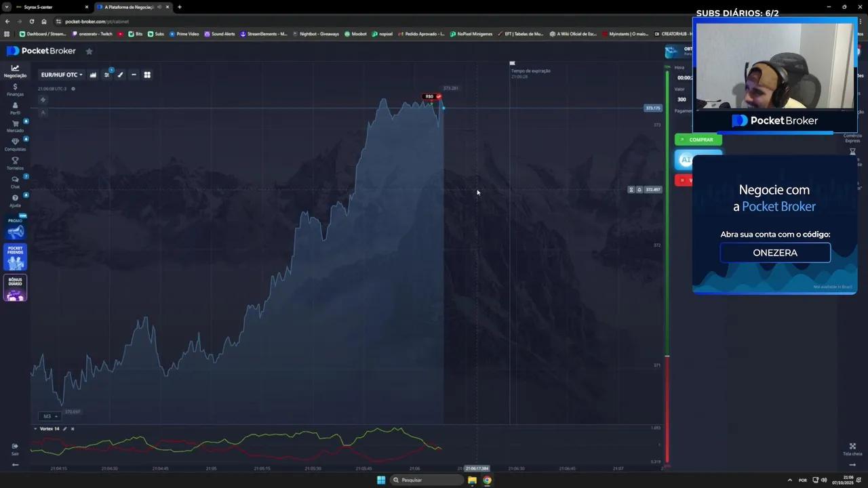
Task: Reload the page
Action: (x=31, y=21)
